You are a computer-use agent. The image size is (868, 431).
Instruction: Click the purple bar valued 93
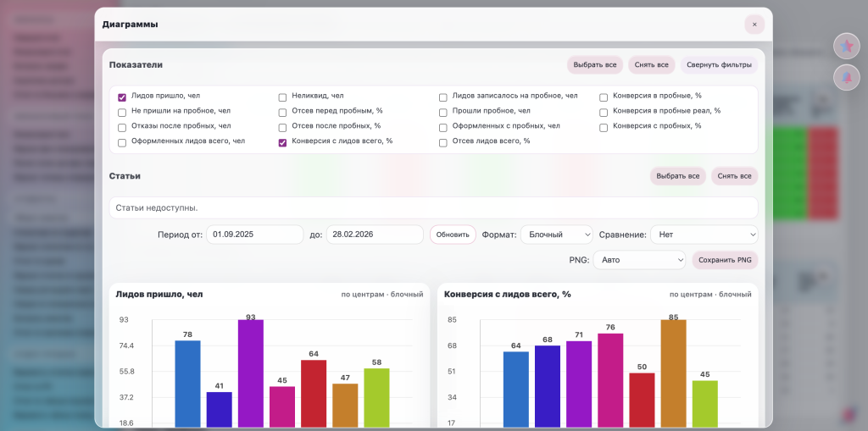click(x=251, y=373)
